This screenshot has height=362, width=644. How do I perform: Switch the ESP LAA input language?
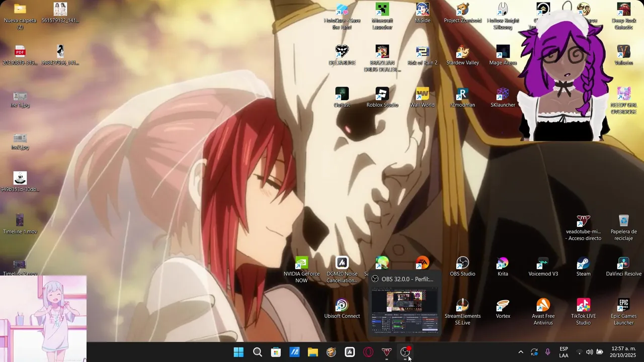563,352
